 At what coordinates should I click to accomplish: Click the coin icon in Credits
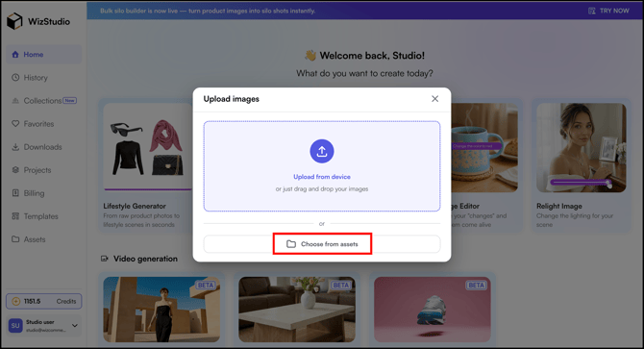coord(16,301)
